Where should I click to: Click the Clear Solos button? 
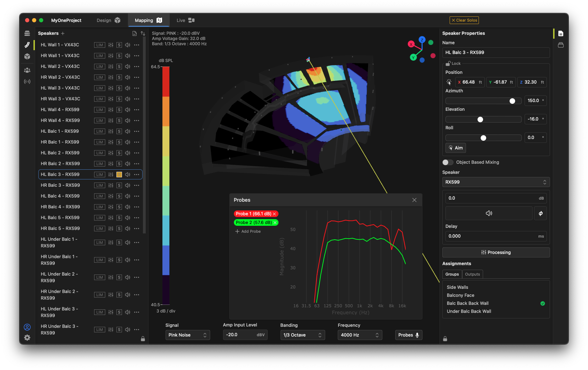coord(464,20)
